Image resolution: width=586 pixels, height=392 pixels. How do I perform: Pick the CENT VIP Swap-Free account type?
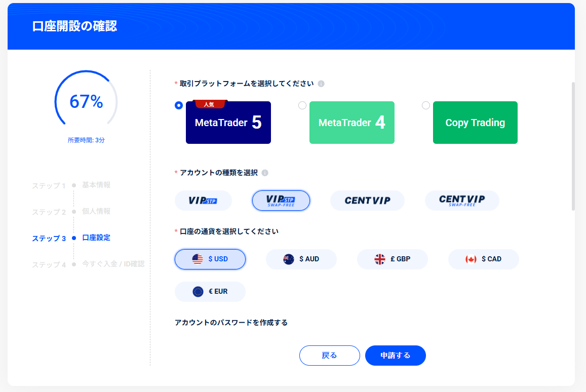click(x=462, y=201)
